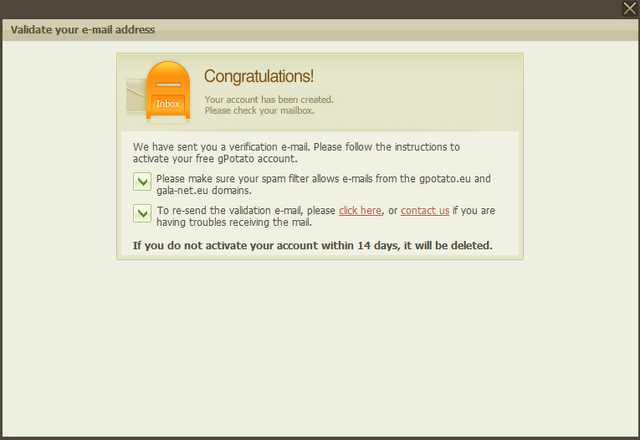Click the green arrow icon beside spam filter note

pos(142,182)
